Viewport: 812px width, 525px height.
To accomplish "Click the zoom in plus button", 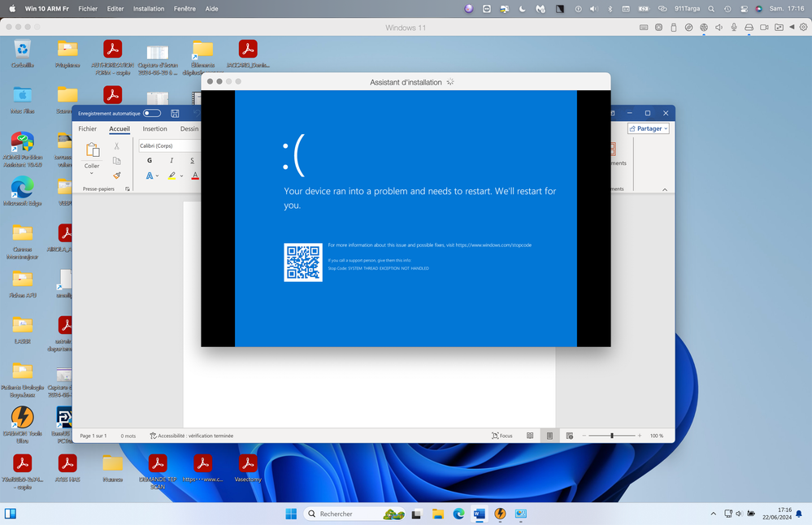I will [x=640, y=436].
